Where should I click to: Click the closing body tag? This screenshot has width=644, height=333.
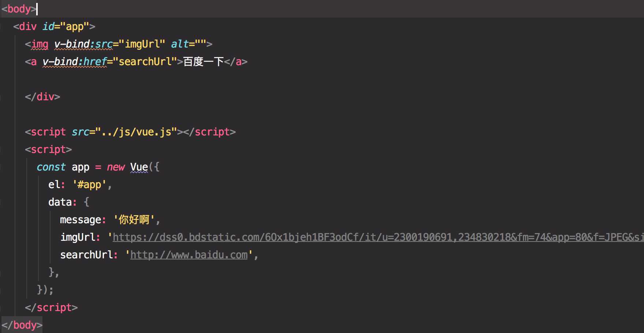tap(22, 325)
